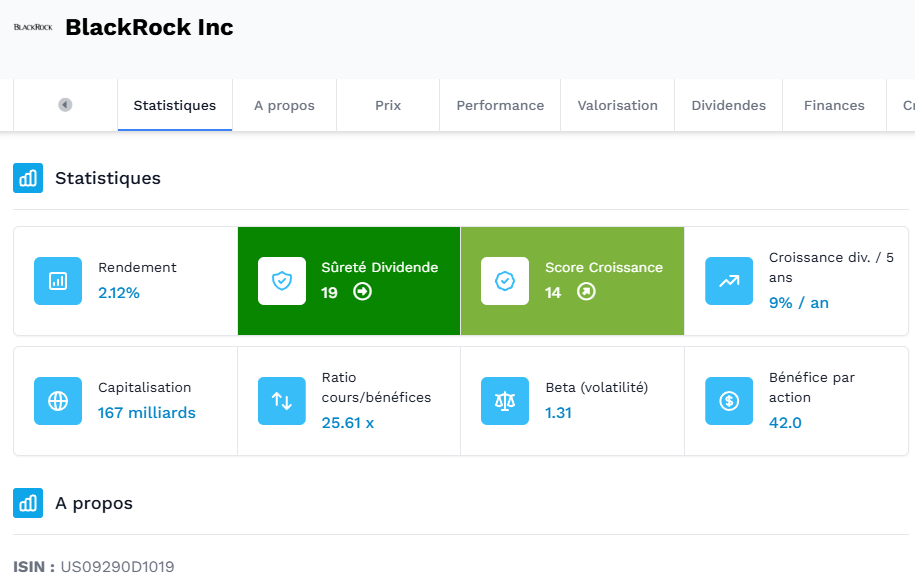Click the Bénéfice par action value 42.0
915x585 pixels.
coord(785,423)
